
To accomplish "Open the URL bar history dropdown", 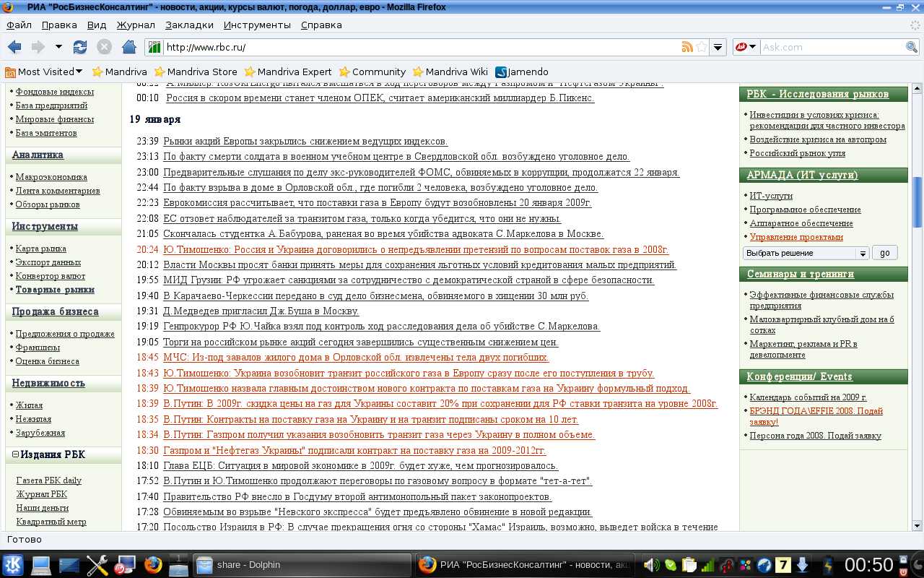I will point(718,47).
